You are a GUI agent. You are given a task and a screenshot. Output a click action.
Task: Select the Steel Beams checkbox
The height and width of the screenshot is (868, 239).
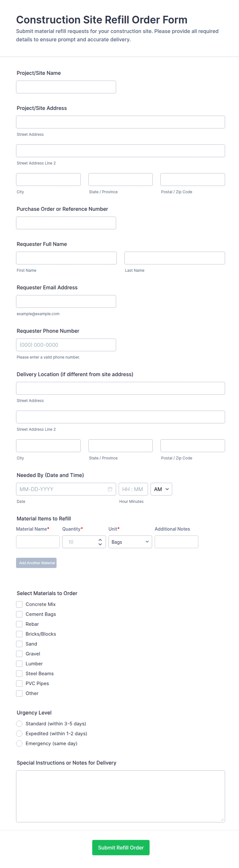point(20,673)
